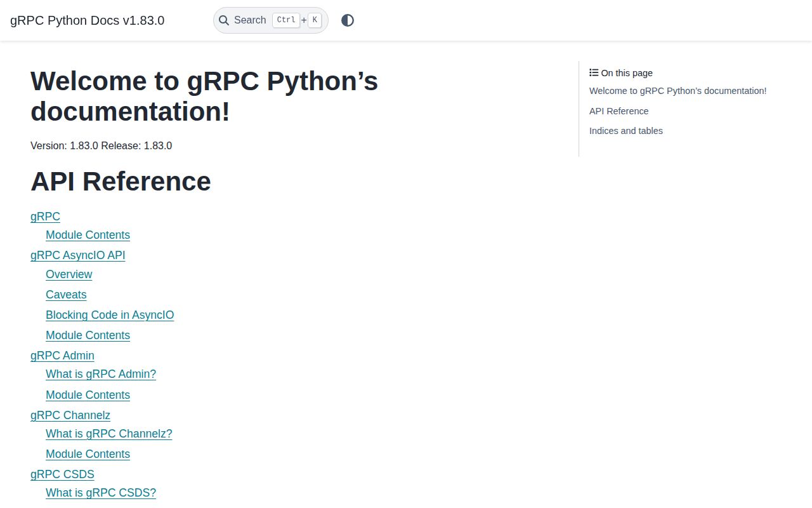Click the API Reference heading

121,181
